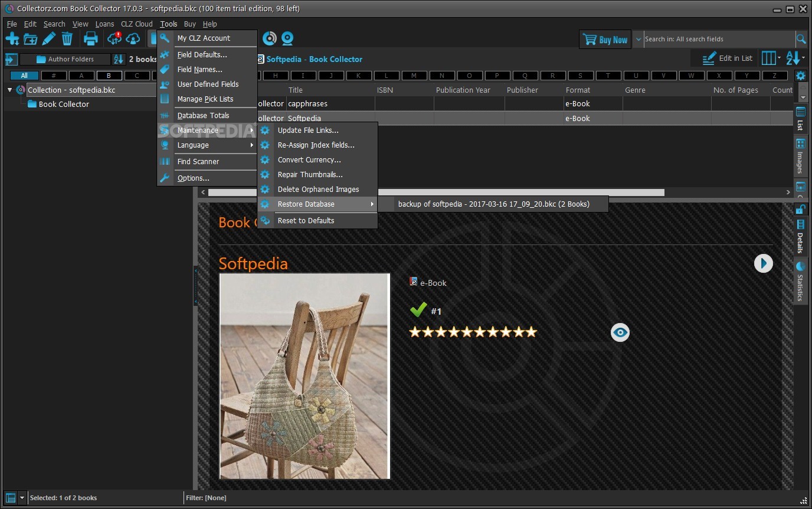Filter by letter M
Image resolution: width=812 pixels, height=509 pixels.
click(x=414, y=76)
